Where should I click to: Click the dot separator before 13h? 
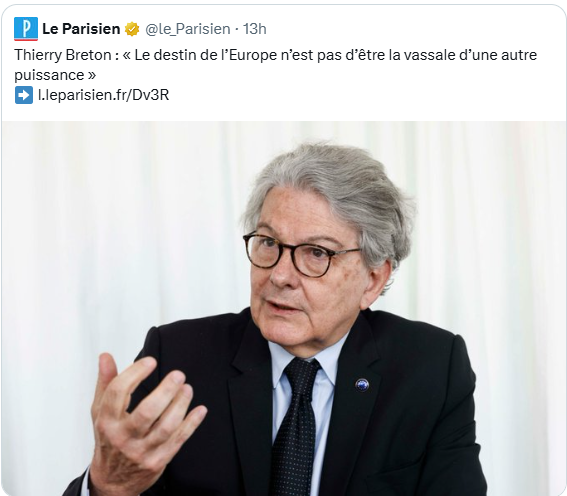(236, 29)
